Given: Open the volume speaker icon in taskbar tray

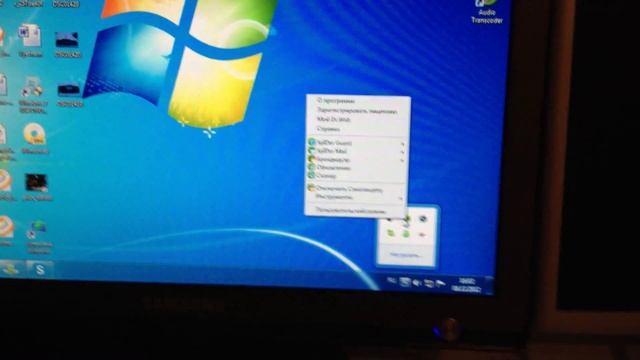Looking at the screenshot, I should pos(417,282).
